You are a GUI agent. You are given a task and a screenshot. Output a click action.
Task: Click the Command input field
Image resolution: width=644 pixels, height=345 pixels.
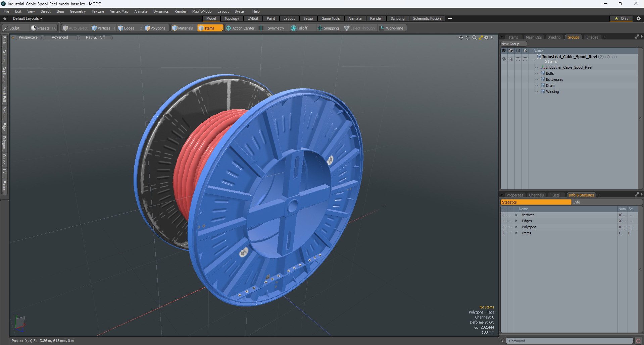569,341
